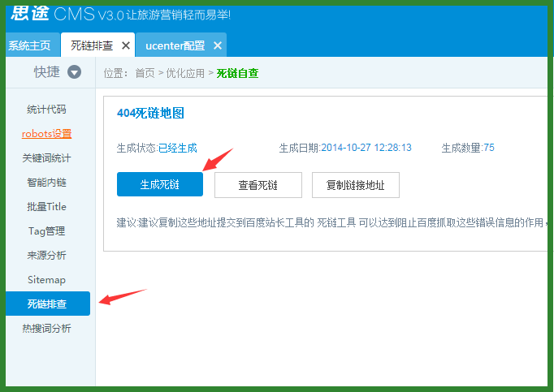Click the 复制链接地址 button

pyautogui.click(x=355, y=184)
